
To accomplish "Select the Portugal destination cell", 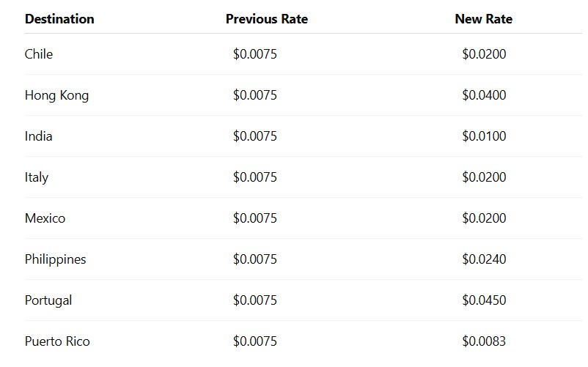I will (48, 301).
